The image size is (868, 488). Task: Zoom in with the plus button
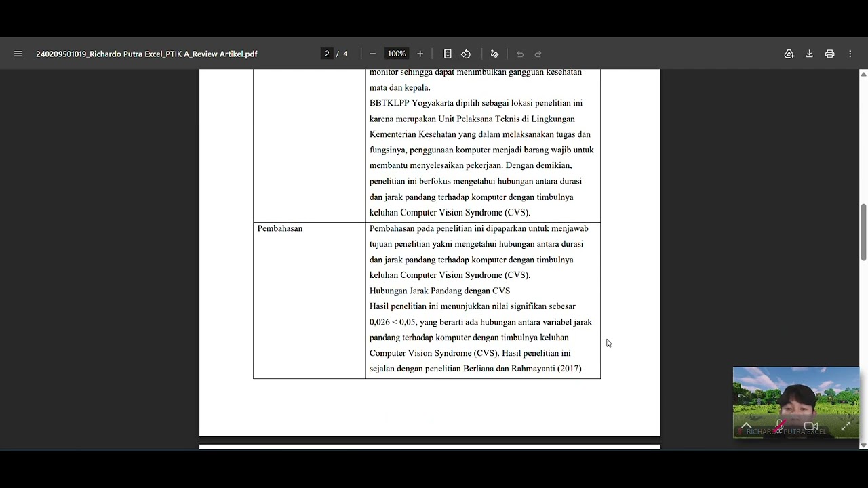coord(420,54)
